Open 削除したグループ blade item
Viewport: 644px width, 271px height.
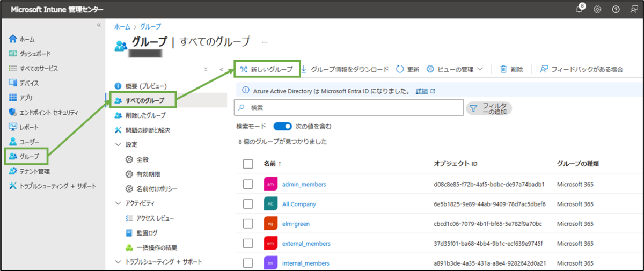click(x=140, y=115)
